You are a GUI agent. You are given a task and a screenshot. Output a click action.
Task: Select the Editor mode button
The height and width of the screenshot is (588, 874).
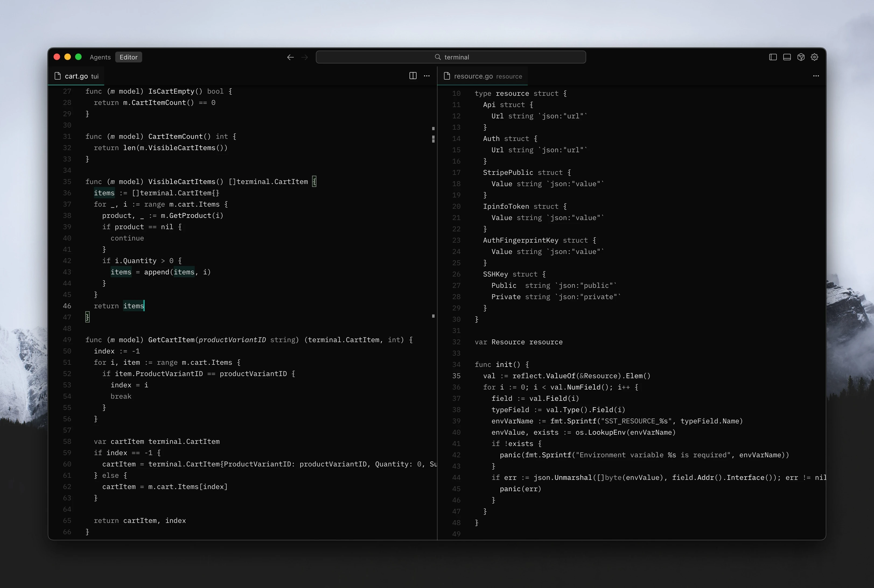tap(128, 57)
